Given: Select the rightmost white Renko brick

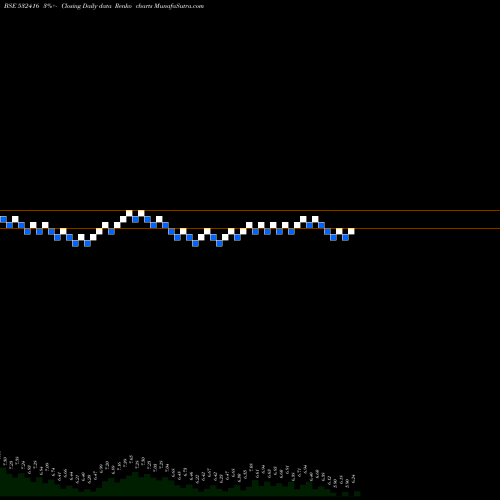Looking at the screenshot, I should pyautogui.click(x=351, y=231).
